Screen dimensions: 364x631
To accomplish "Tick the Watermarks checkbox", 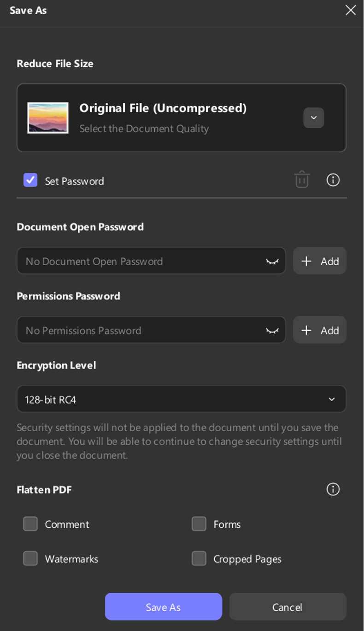I will pyautogui.click(x=30, y=559).
